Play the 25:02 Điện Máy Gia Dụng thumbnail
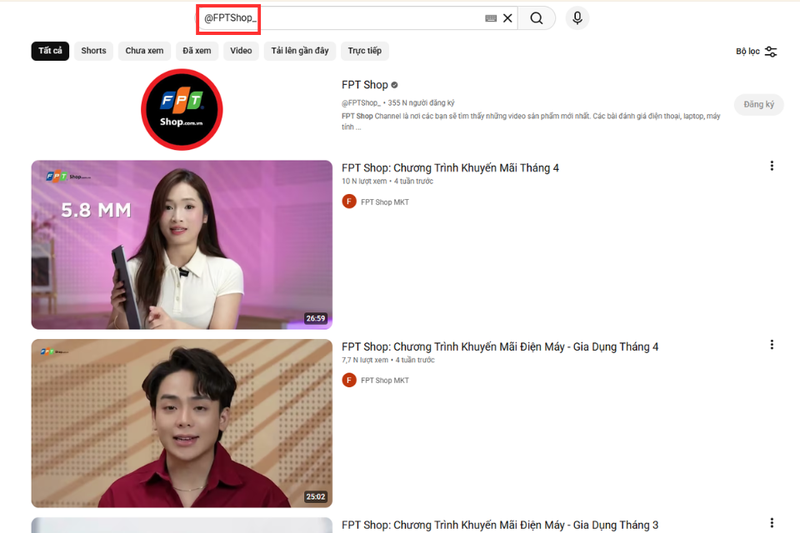 [182, 423]
